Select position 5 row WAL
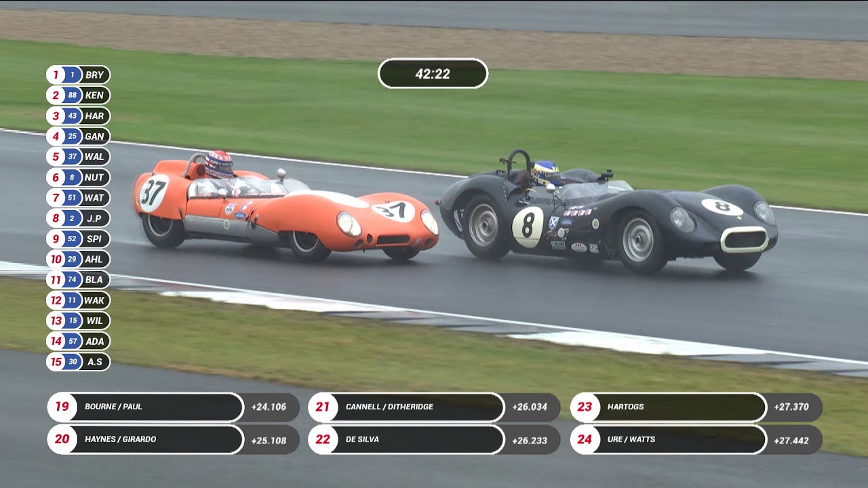 click(x=78, y=157)
